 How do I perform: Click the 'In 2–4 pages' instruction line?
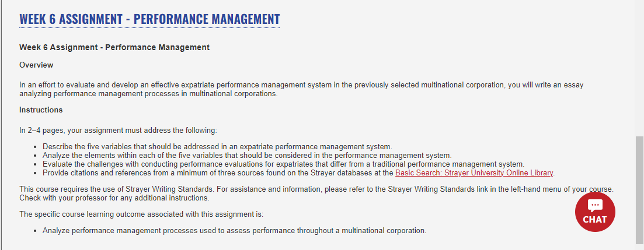click(x=118, y=131)
